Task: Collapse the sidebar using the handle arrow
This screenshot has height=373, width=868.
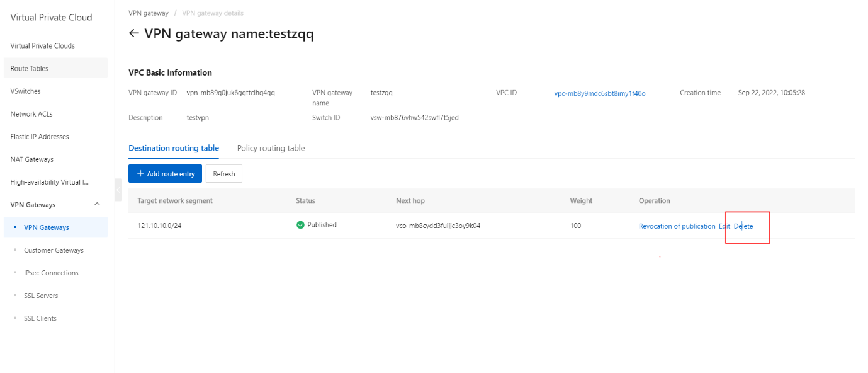Action: [118, 190]
